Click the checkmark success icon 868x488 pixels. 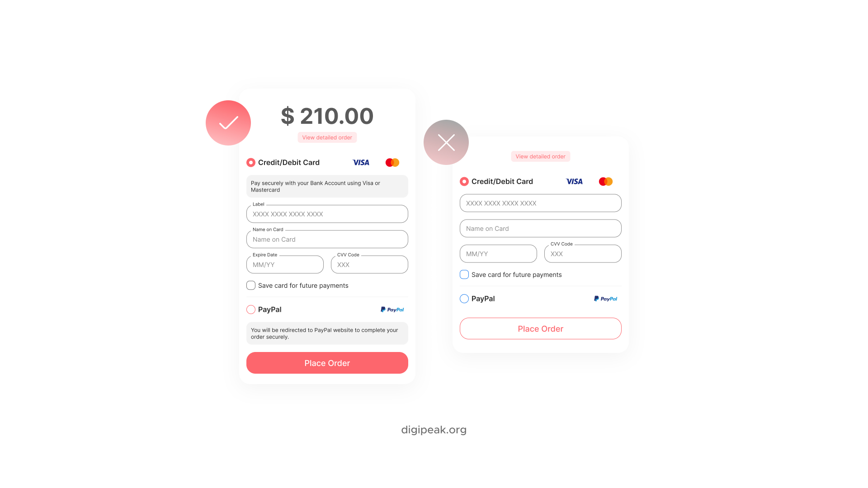229,122
